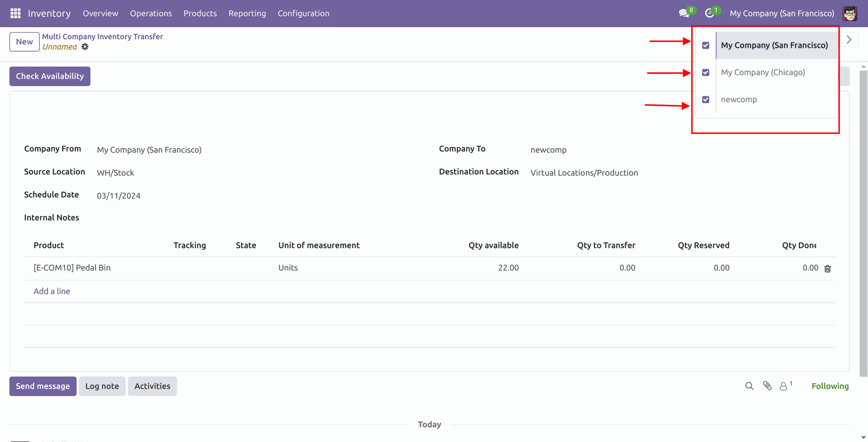
Task: Click the gear icon next to Unnamed
Action: (x=85, y=47)
